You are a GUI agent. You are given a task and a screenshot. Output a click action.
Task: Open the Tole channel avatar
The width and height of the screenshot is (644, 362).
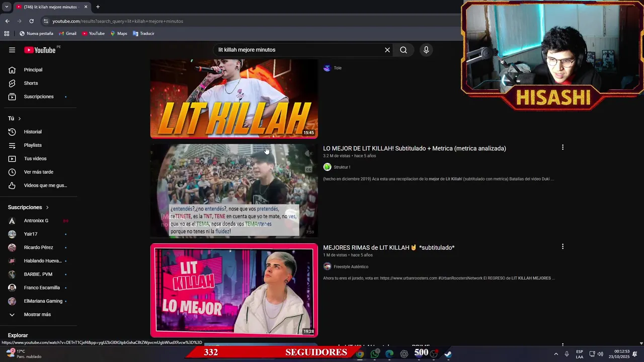tap(327, 68)
